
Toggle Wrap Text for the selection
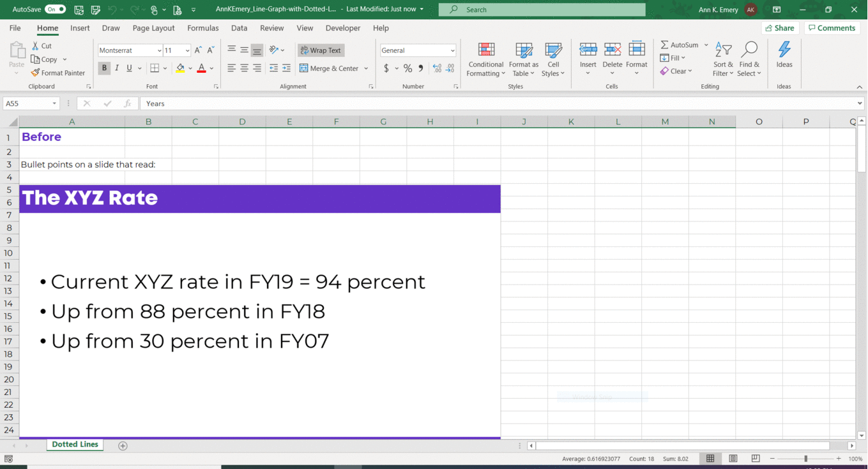[x=321, y=50]
